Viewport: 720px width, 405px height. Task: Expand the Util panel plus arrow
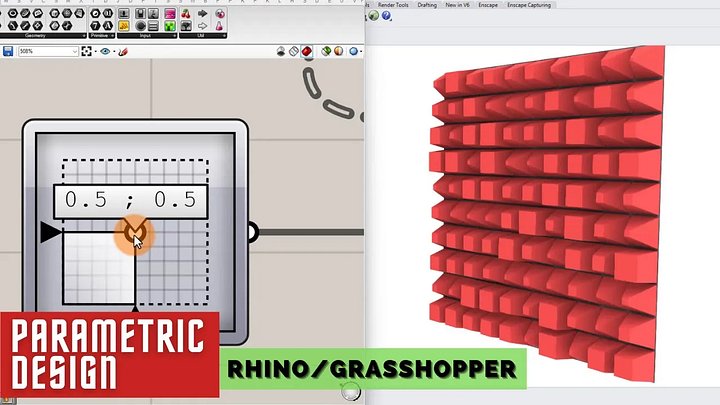[x=224, y=36]
